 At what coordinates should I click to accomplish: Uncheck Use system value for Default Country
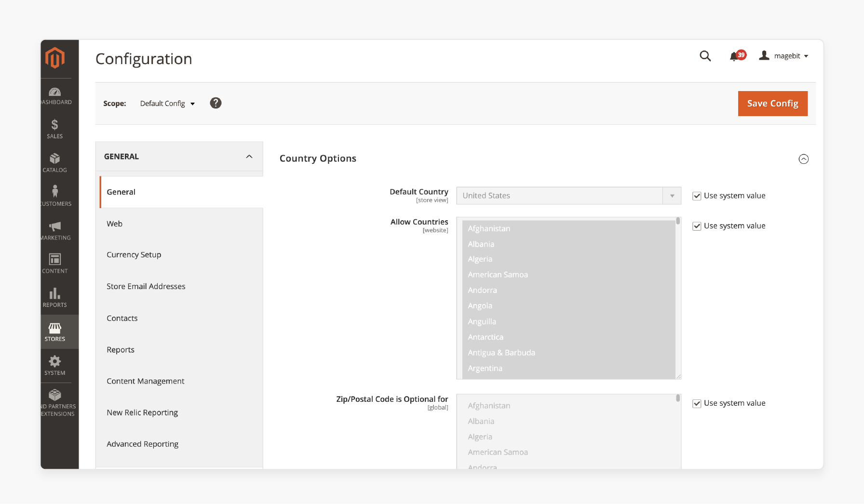[x=697, y=196]
